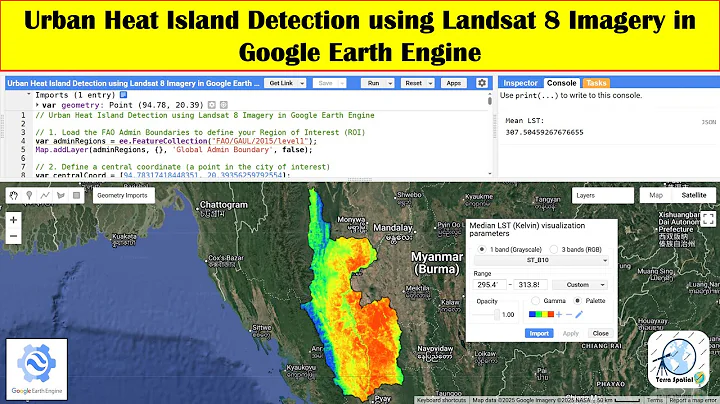Click the JSON toggle beside Mean LST
The width and height of the screenshot is (720, 404).
pyautogui.click(x=709, y=122)
